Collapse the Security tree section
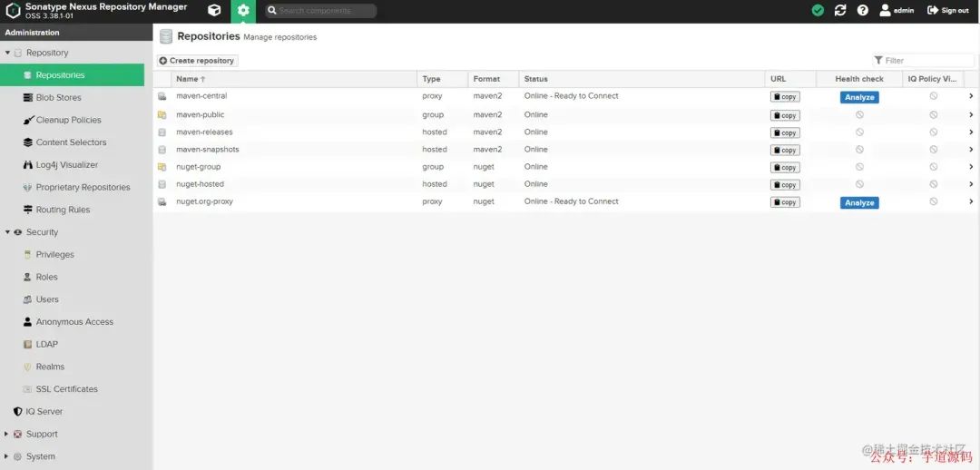 coord(7,232)
